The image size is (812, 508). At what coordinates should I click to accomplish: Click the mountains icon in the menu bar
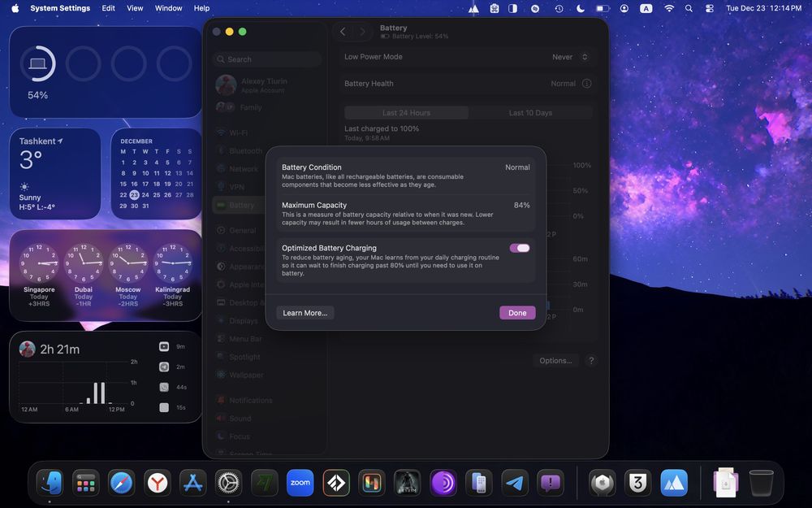(473, 8)
